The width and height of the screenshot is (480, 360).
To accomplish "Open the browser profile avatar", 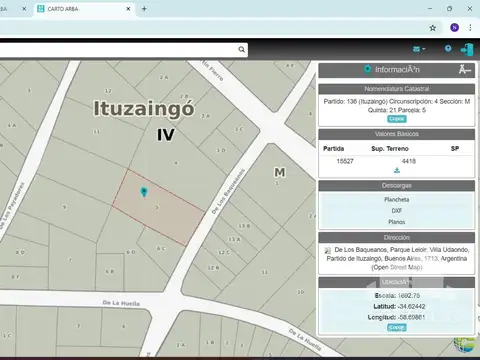I will point(454,28).
